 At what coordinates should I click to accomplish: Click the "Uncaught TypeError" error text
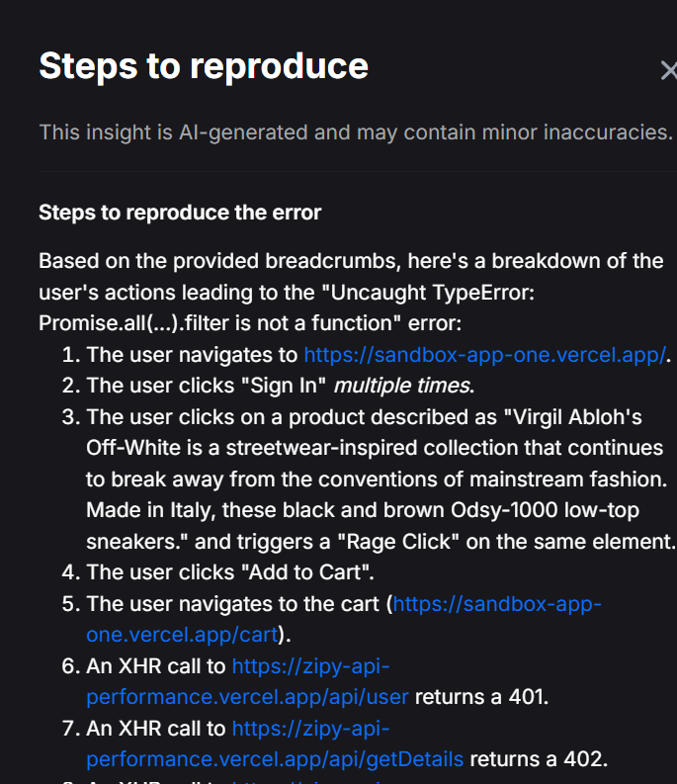click(x=421, y=293)
